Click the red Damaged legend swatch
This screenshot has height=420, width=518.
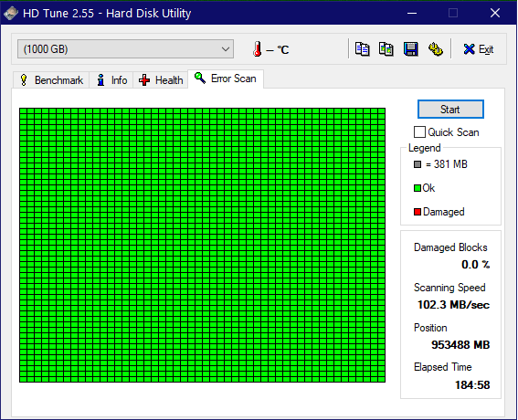coord(418,212)
